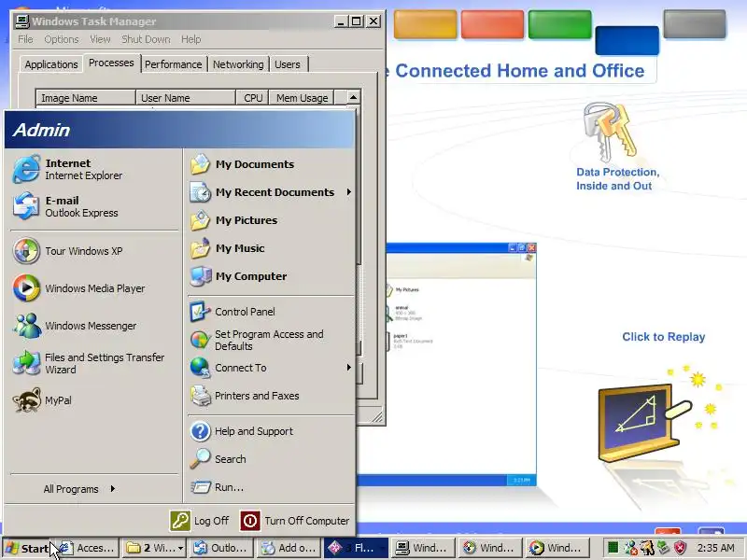Select the active '3 Fl...' taskbar group
This screenshot has height=560, width=747.
tap(356, 548)
